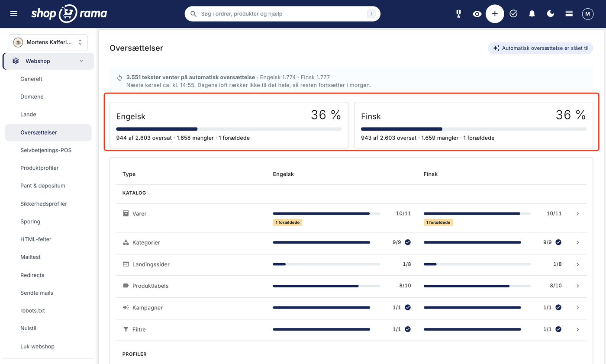Click the medal award icon in top bar
Viewport: 606px width, 364px height.
click(x=458, y=14)
